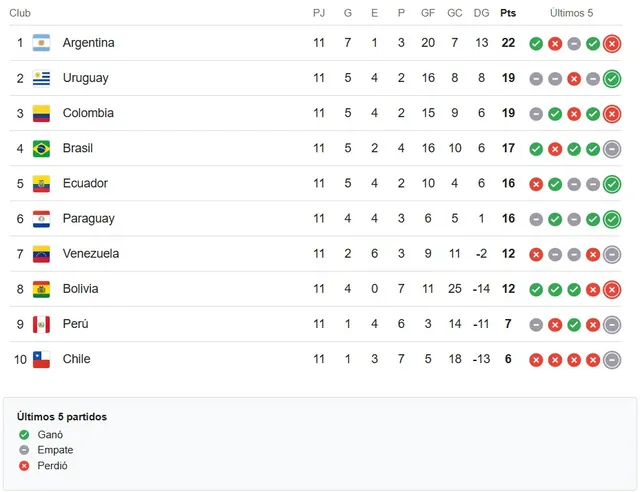Click the Chile flag icon

[41, 359]
